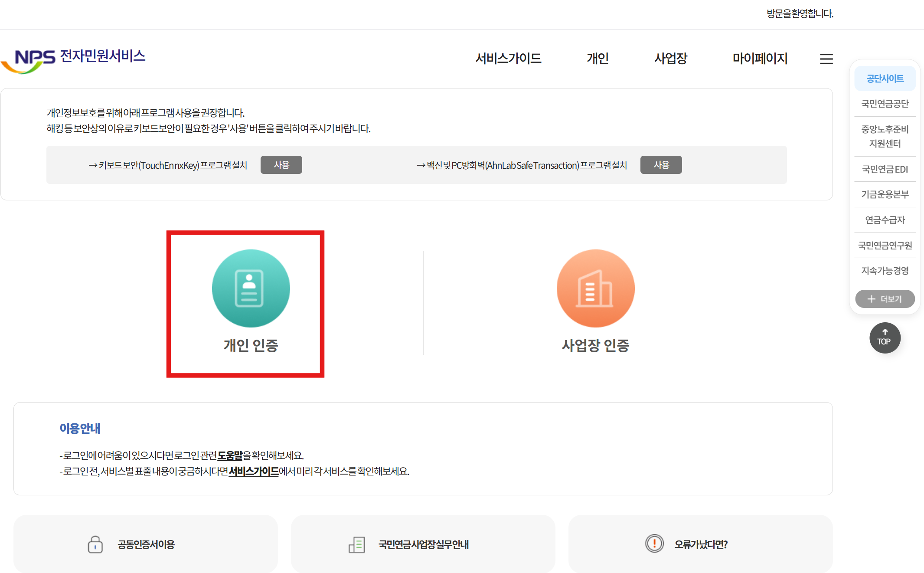Select the orange 사업장 인증 building icon
Image resolution: width=924 pixels, height=573 pixels.
click(595, 288)
